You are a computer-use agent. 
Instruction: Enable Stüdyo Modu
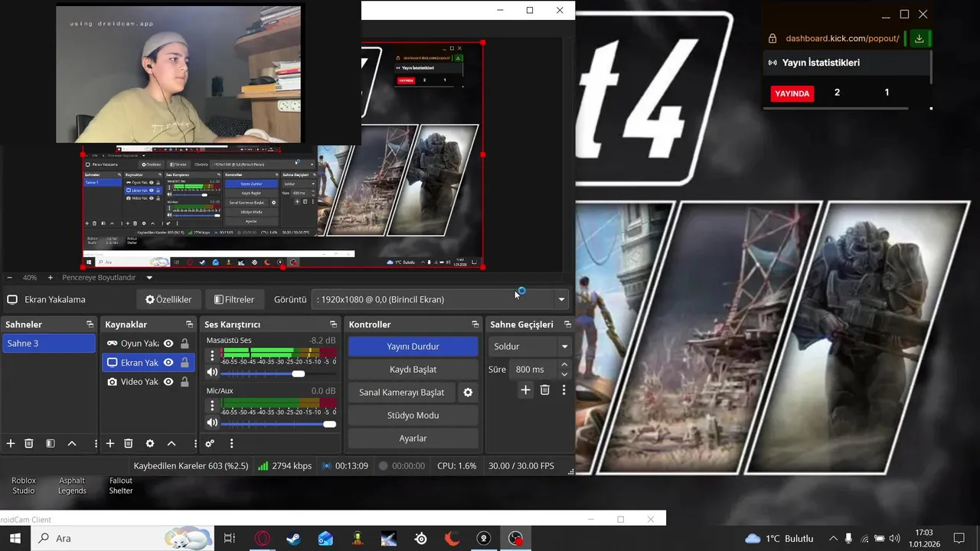(x=413, y=416)
